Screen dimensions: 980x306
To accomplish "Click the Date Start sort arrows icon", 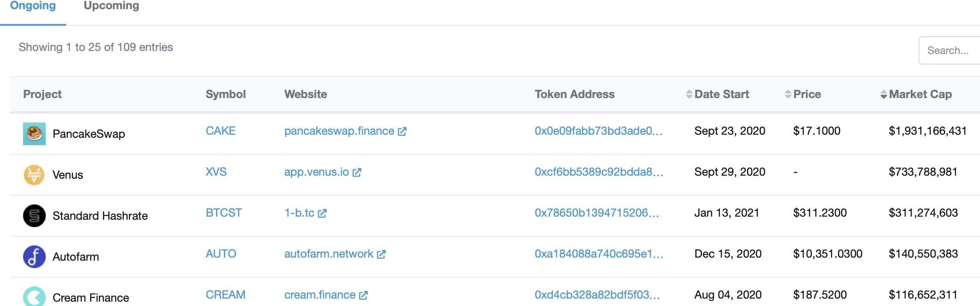I will [x=689, y=94].
